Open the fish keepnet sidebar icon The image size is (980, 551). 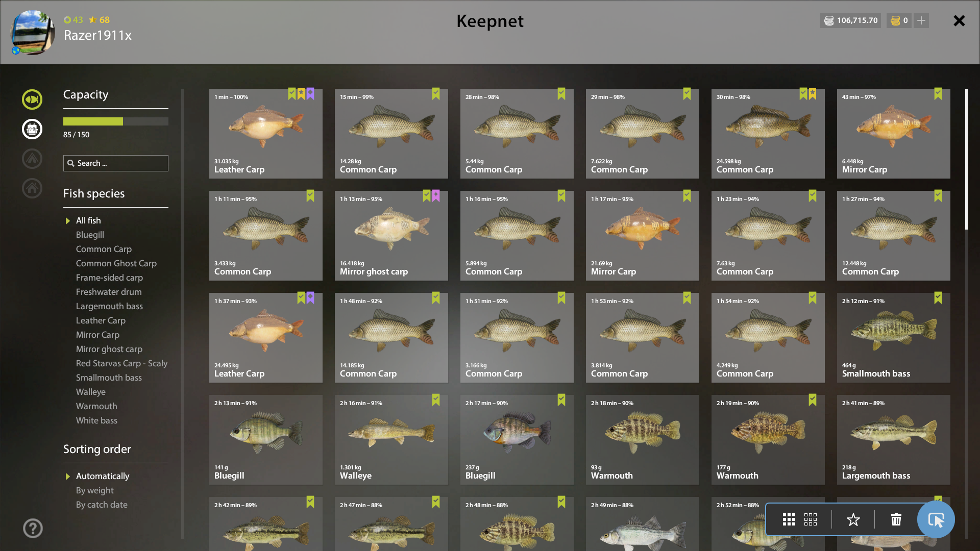tap(32, 99)
